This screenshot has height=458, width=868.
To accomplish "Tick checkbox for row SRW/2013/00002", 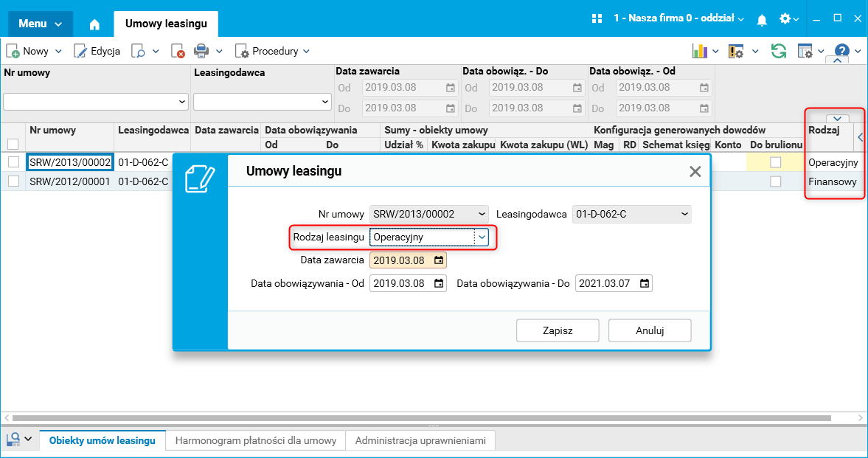I will [x=13, y=162].
